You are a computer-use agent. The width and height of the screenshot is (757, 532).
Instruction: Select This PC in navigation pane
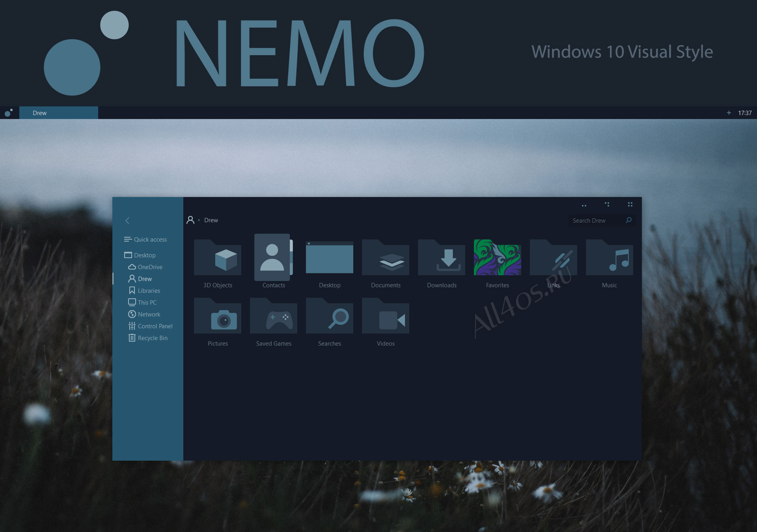click(x=142, y=303)
